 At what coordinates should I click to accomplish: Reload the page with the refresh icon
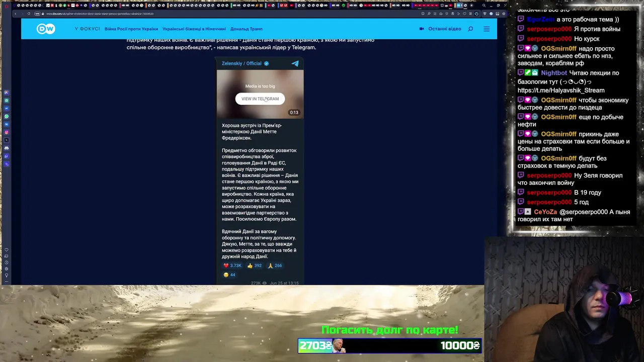tap(29, 14)
